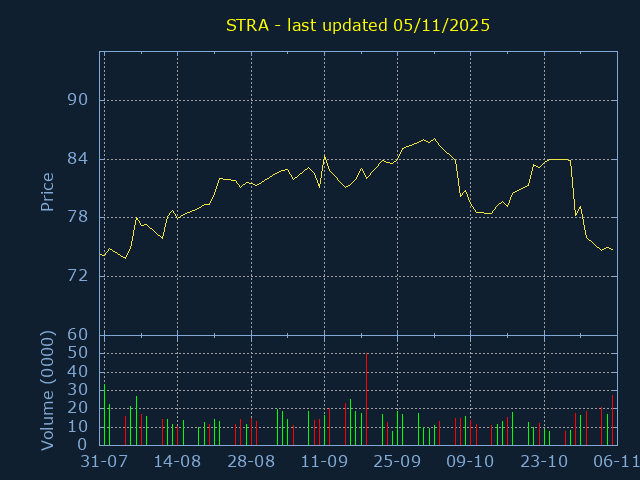The image size is (640, 480).
Task: Click the 50 volume tick label
Action: pos(78,353)
